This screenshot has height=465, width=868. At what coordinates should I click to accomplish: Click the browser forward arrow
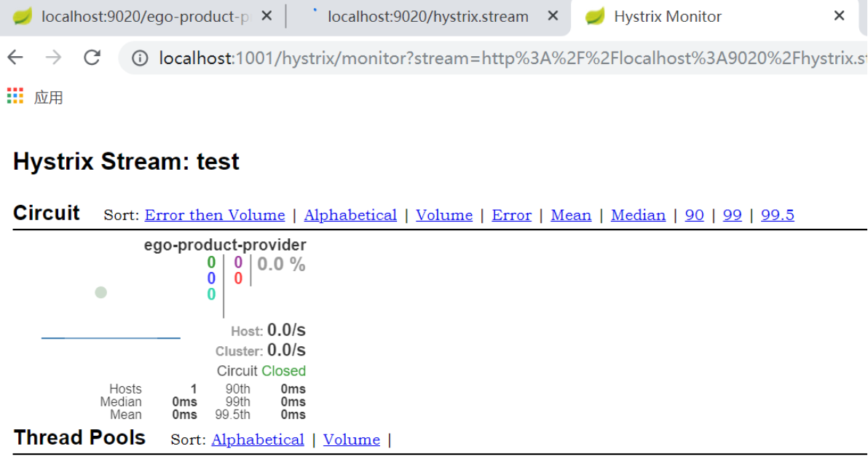[53, 57]
